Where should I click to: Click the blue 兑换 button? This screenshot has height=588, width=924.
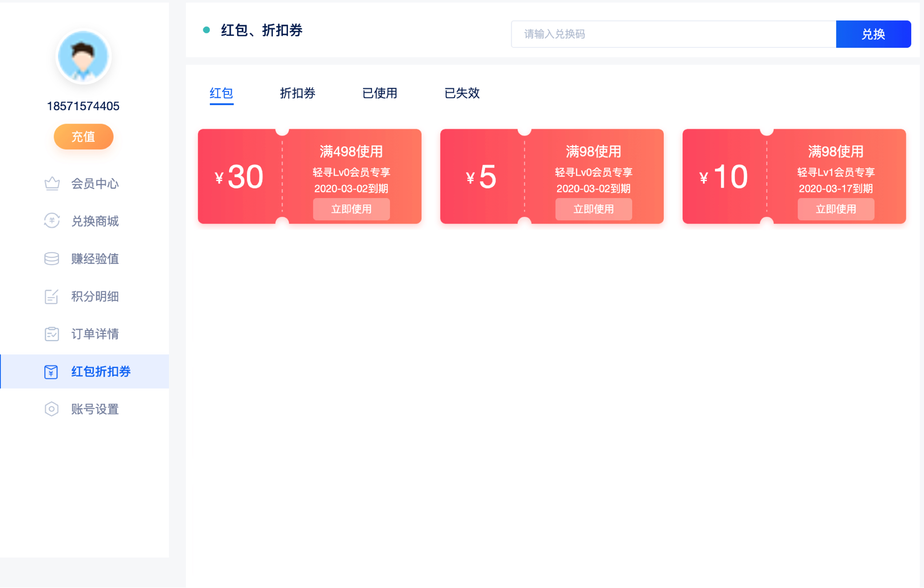coord(873,34)
